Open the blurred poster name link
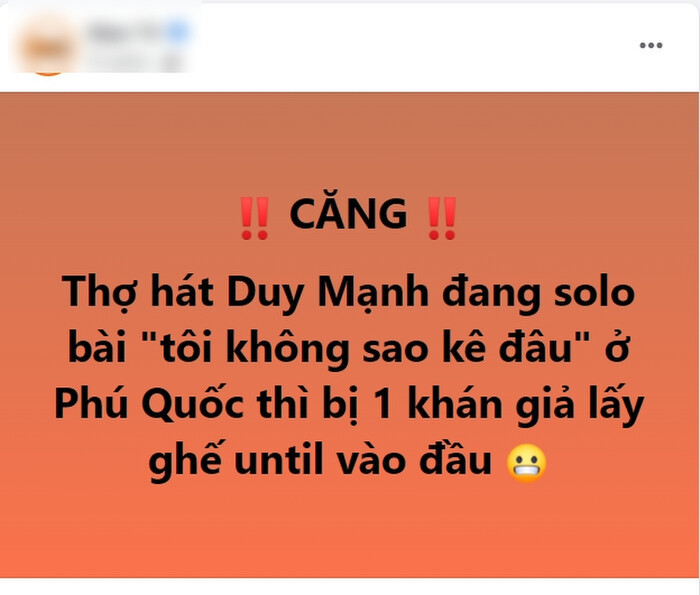The width and height of the screenshot is (700, 595). tap(127, 32)
